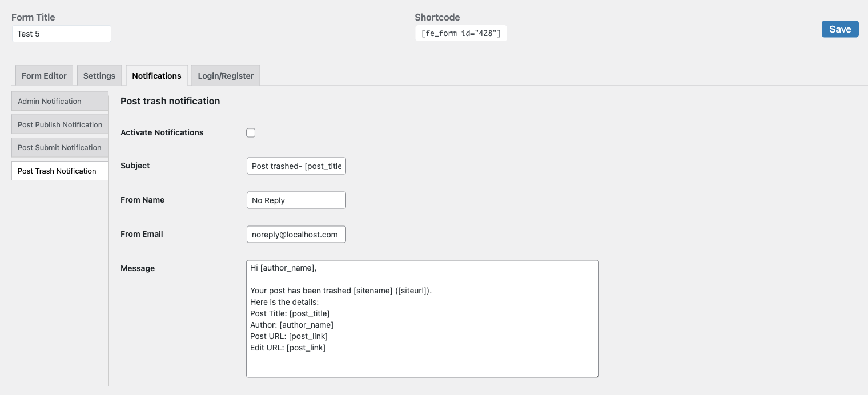Click the Message textarea resize handle

(x=597, y=375)
